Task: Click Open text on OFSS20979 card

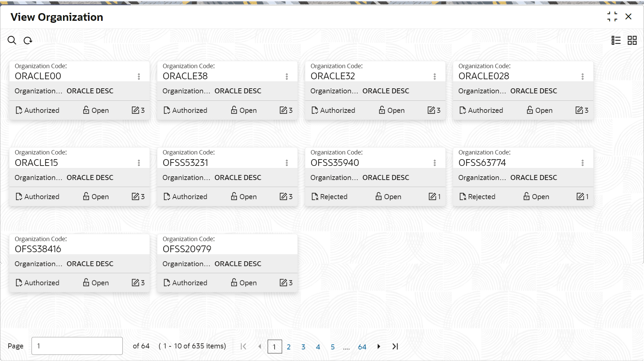Action: 248,283
